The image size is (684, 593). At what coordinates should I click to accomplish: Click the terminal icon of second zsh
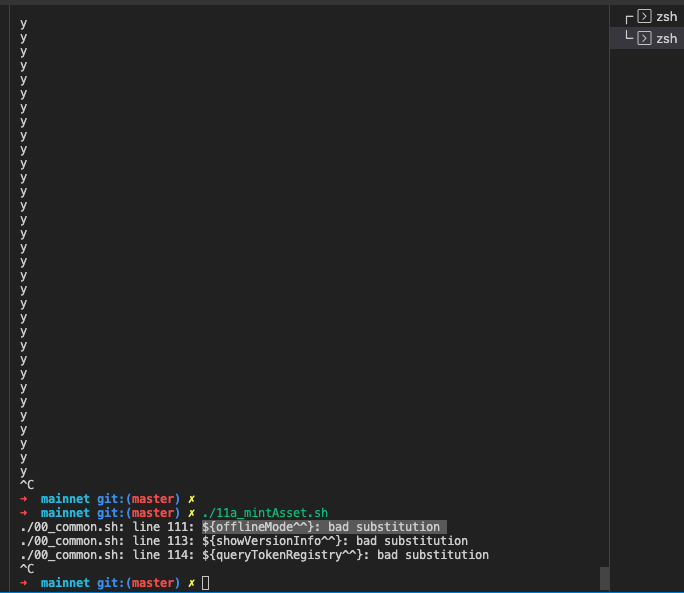click(x=644, y=38)
